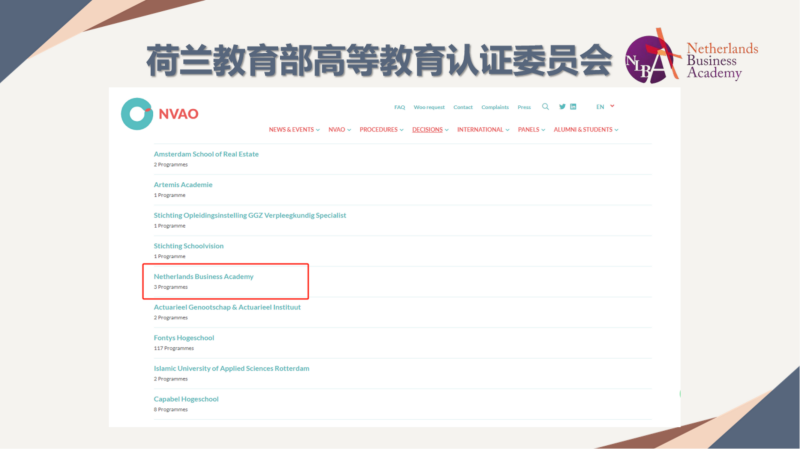Expand the NEWS & EVENTS menu
This screenshot has height=449, width=800.
coord(294,130)
